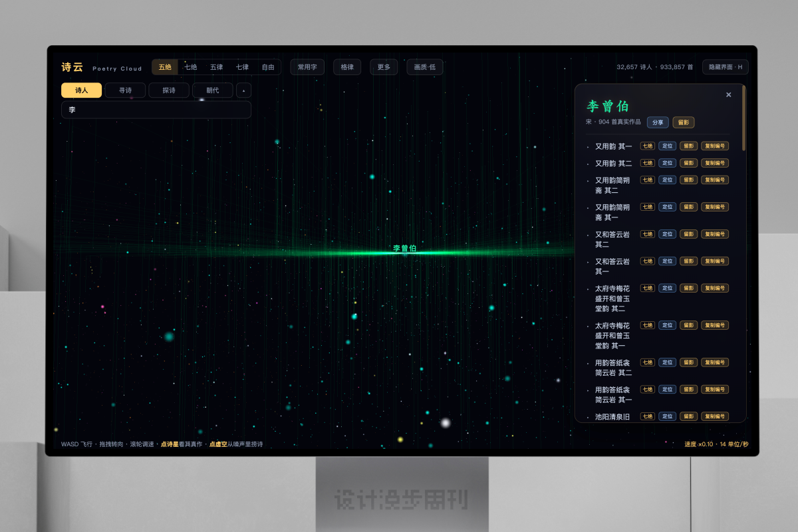Click the 分享 button for 李曾伯
Viewport: 798px width, 532px height.
tap(658, 122)
